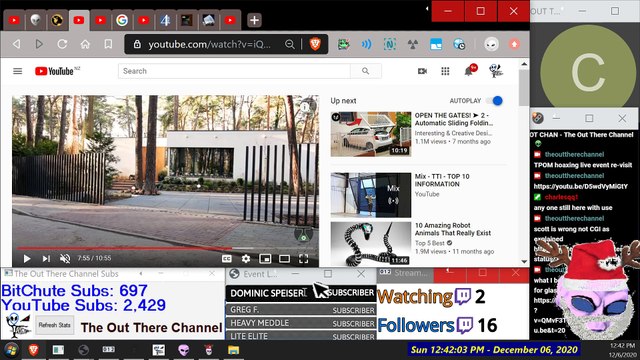Switch to first YouTube tab

14,20
